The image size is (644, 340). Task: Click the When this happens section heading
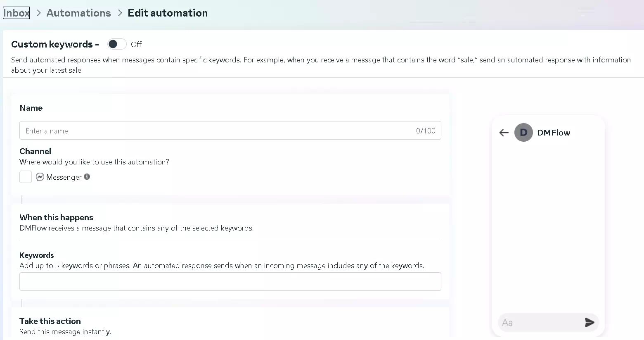pyautogui.click(x=56, y=217)
